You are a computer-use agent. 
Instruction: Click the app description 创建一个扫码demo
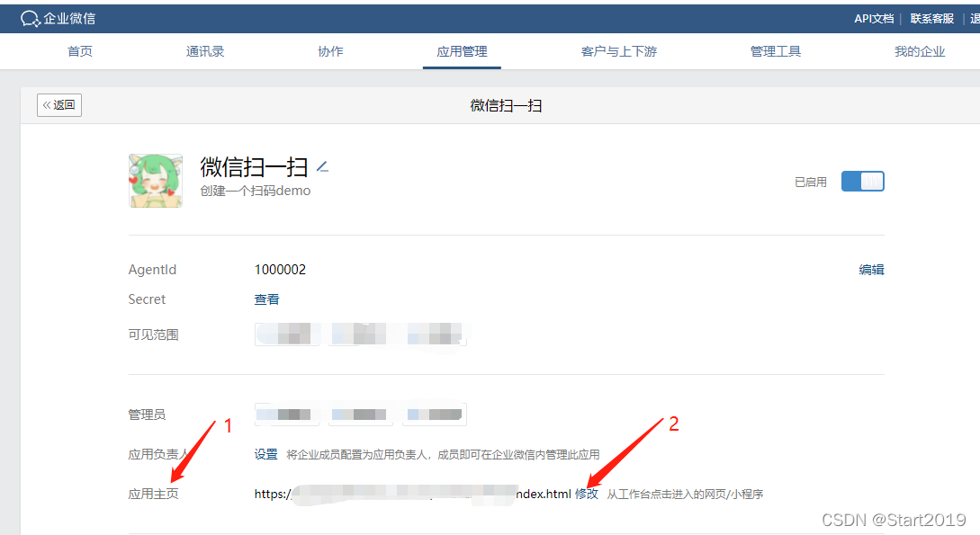pos(255,191)
